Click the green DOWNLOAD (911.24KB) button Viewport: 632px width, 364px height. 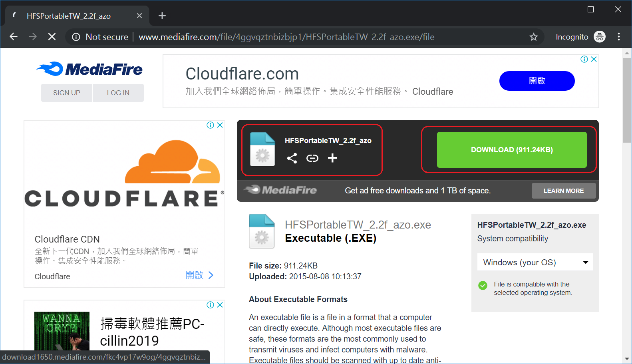(512, 150)
